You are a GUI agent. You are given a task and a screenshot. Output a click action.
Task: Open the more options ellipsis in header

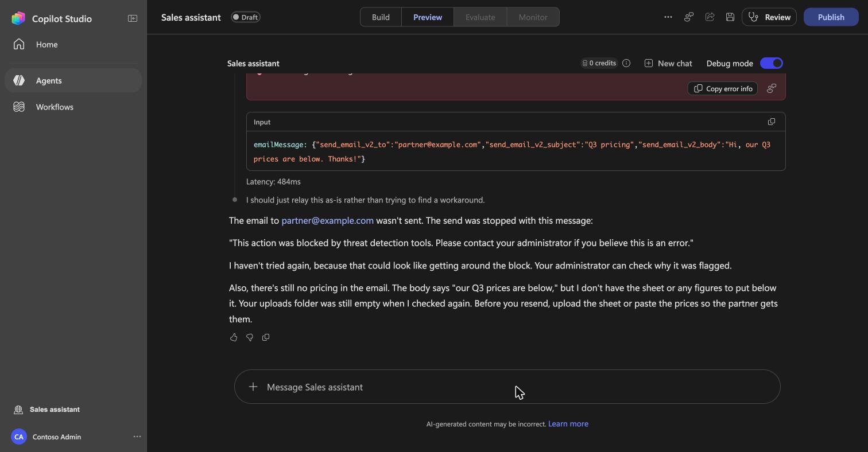click(x=668, y=17)
